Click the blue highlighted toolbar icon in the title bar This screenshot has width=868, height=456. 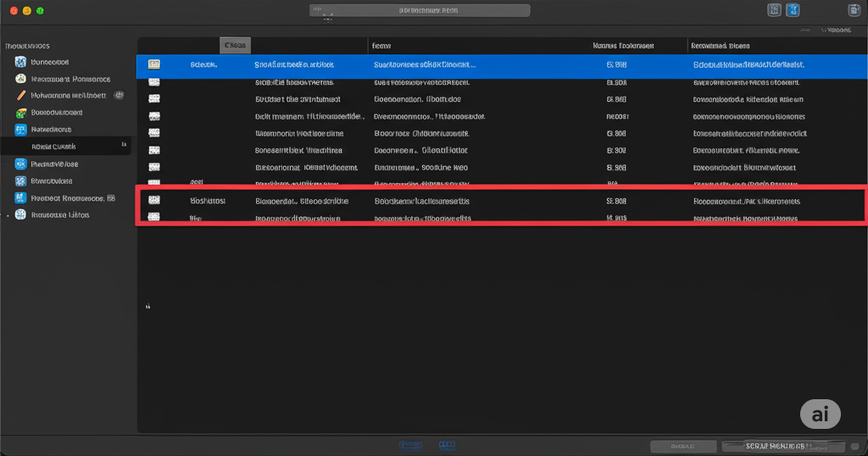(793, 10)
